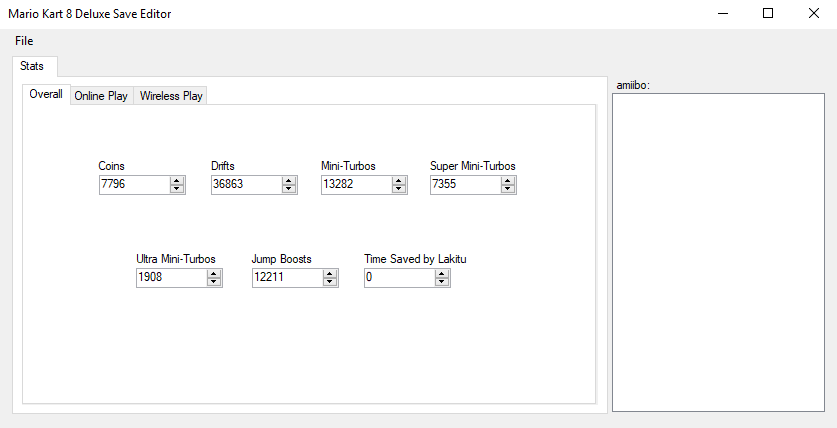The image size is (837, 428).
Task: Click the Time Saved by Lakitu label
Action: click(415, 259)
